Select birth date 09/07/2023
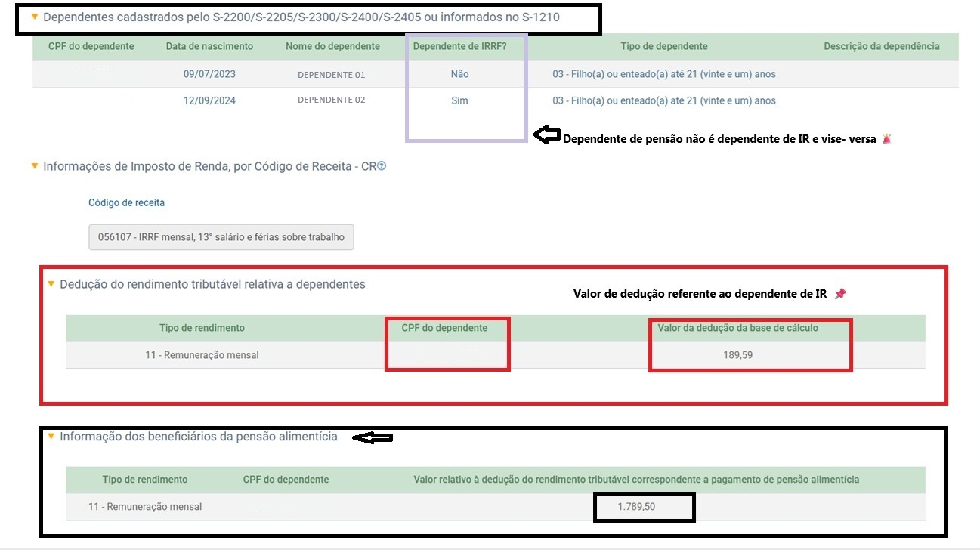The height and width of the screenshot is (550, 980). point(209,74)
